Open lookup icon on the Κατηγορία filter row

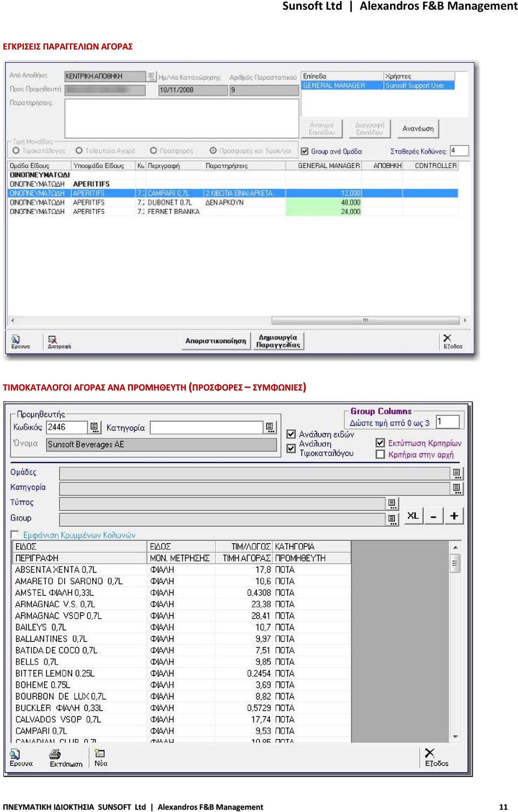click(457, 489)
